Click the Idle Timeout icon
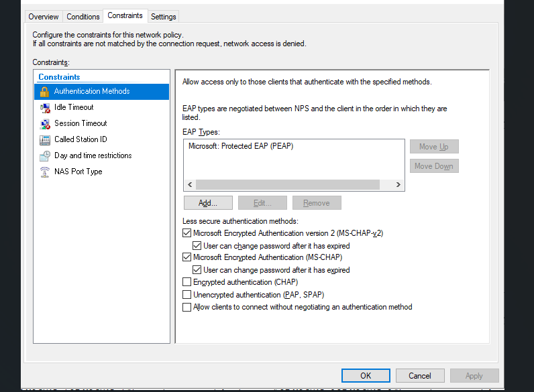The width and height of the screenshot is (534, 392). coord(45,108)
